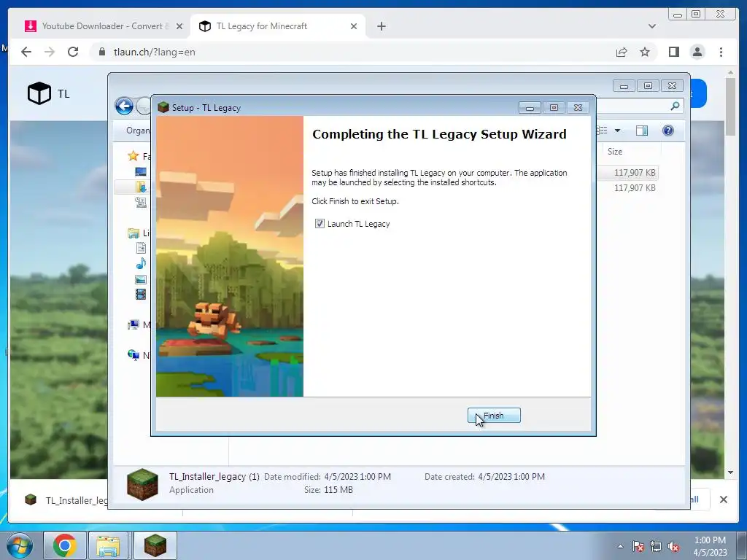This screenshot has width=747, height=560.
Task: Click the web page vertical scrollbar
Action: 730,106
